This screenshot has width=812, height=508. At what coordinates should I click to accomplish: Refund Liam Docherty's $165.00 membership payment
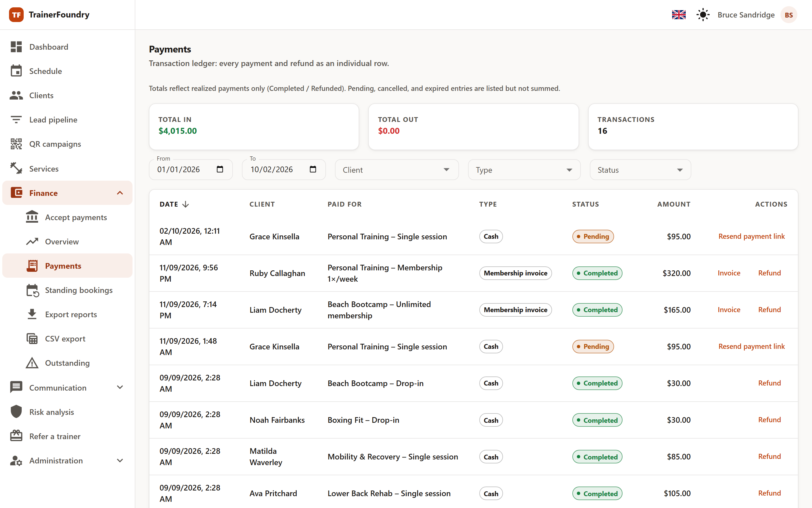769,309
